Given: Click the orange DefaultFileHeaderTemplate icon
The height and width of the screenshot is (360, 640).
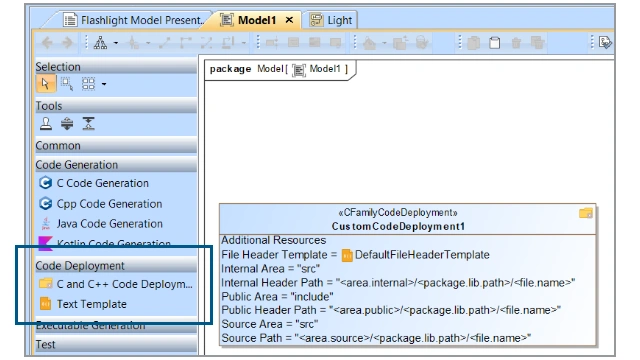Looking at the screenshot, I should (x=347, y=255).
